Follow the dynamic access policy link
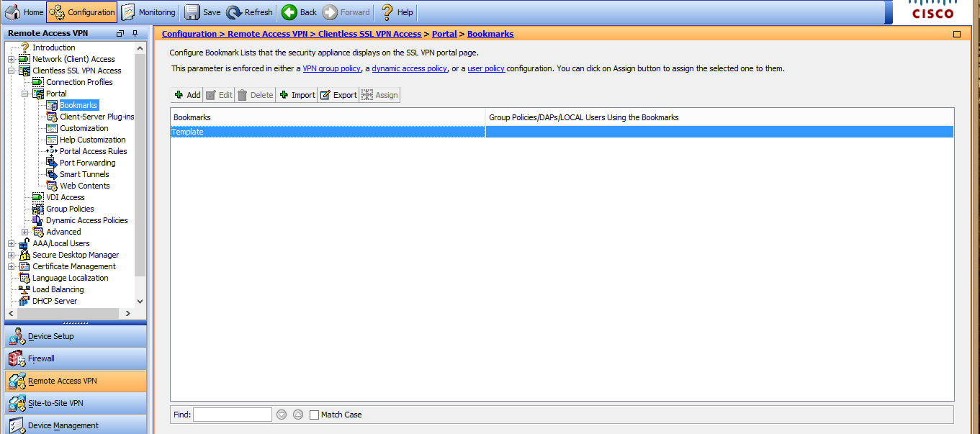 point(409,68)
